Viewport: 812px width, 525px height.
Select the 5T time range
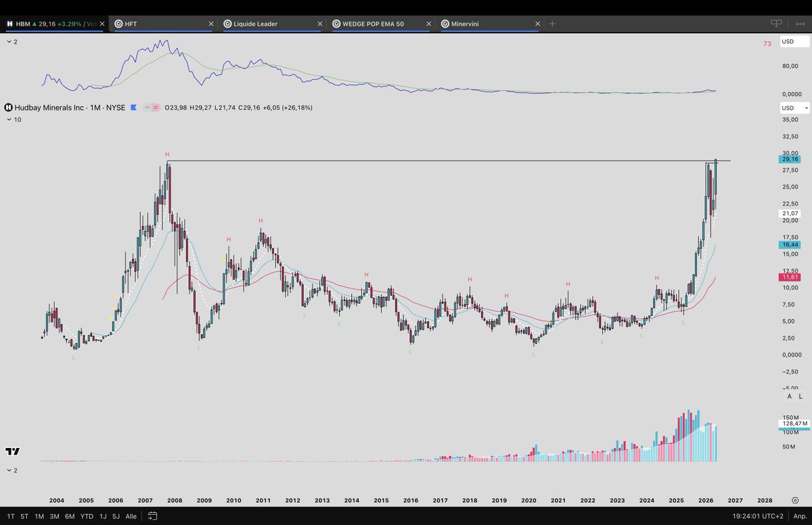pyautogui.click(x=24, y=516)
